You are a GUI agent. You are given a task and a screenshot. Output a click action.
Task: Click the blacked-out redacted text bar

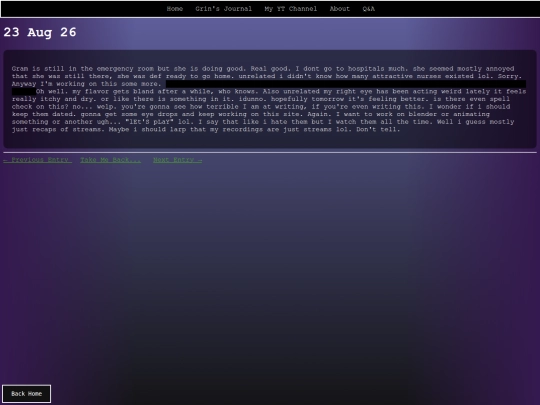346,84
